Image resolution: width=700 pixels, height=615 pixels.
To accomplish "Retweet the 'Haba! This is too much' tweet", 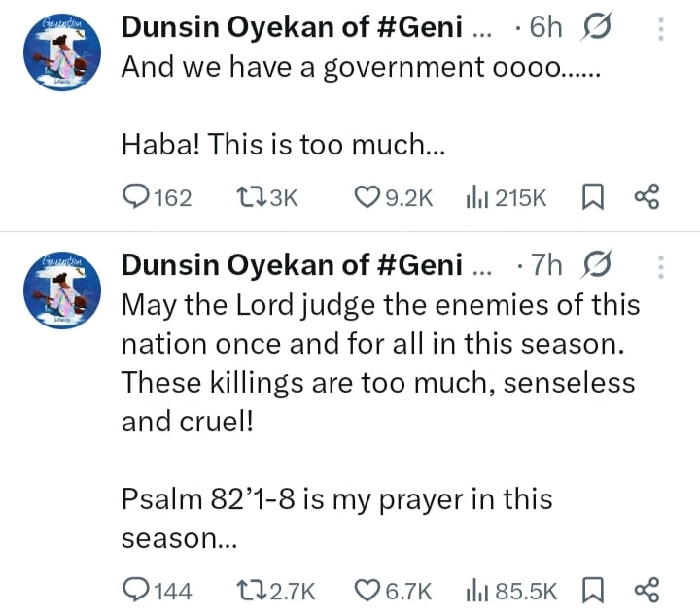I will point(251,197).
